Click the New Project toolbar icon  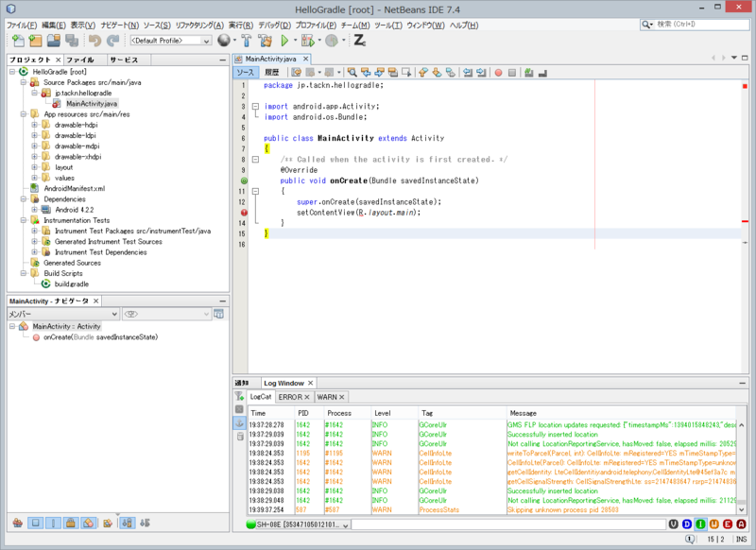(x=36, y=41)
